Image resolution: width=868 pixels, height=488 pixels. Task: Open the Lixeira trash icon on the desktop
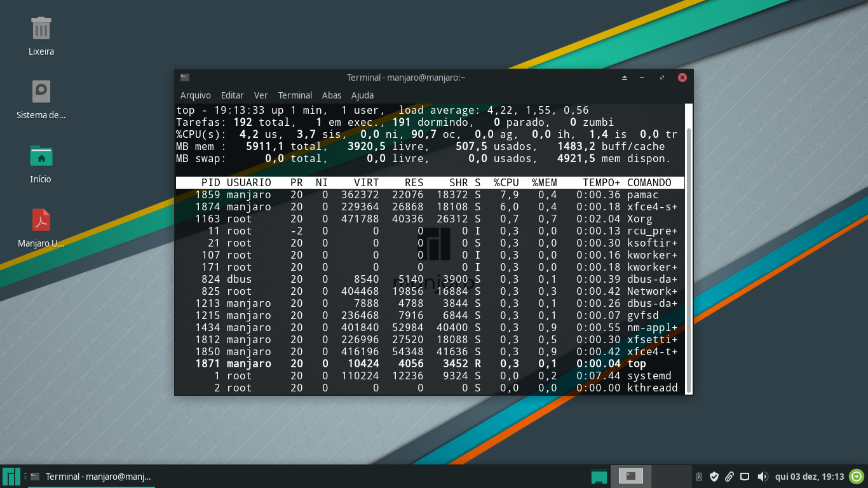point(41,29)
